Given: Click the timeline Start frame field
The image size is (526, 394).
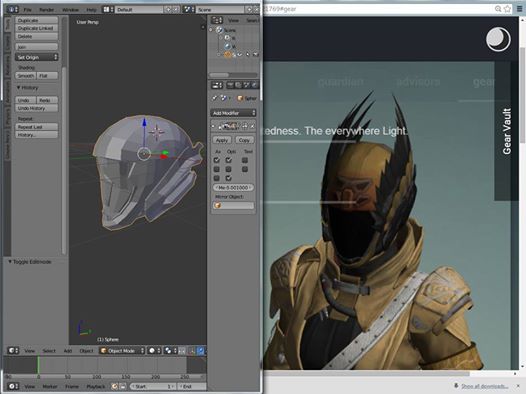Looking at the screenshot, I should [153, 386].
